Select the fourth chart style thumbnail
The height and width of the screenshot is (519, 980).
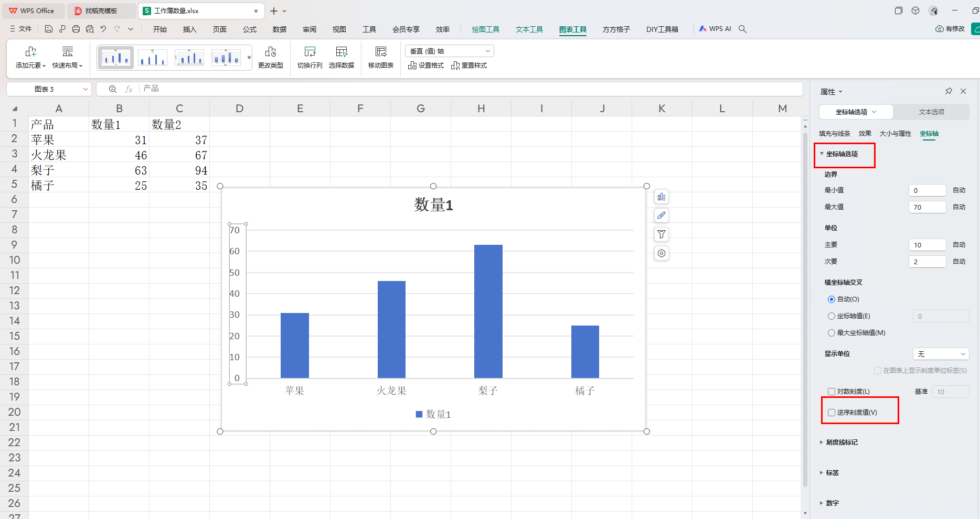(x=226, y=58)
